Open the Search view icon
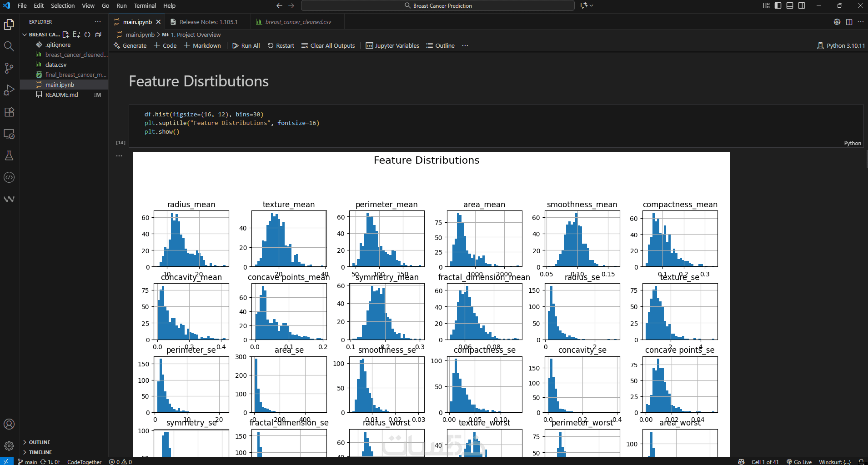 pos(9,46)
